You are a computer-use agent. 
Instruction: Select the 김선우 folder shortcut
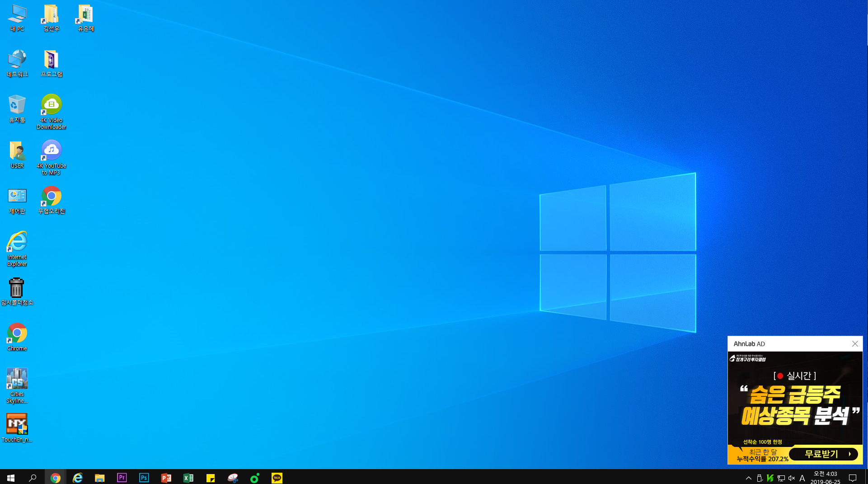click(51, 18)
